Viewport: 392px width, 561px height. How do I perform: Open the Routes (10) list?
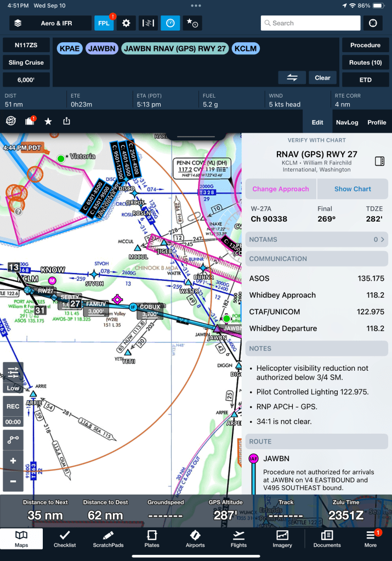click(365, 63)
